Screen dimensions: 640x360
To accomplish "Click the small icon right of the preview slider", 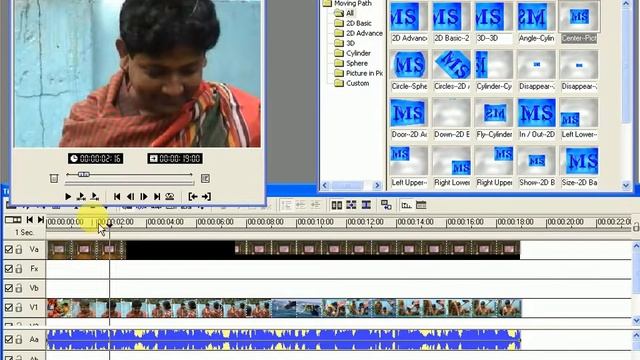I will pyautogui.click(x=205, y=178).
